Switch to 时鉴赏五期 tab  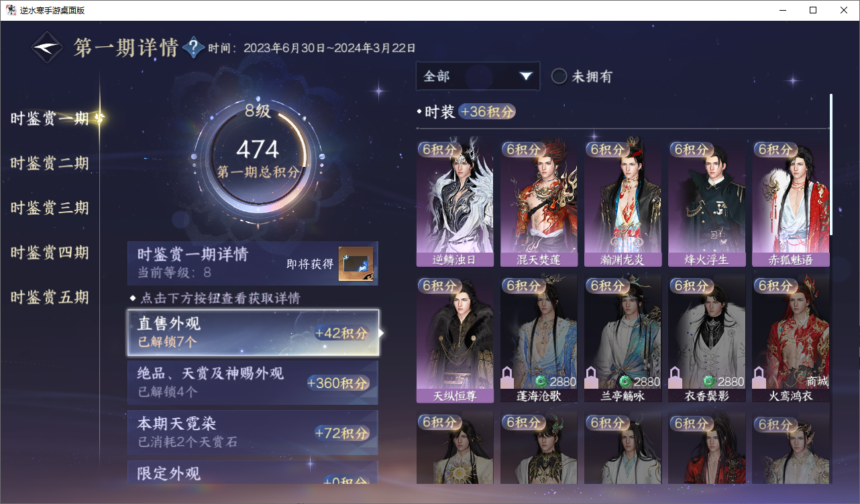click(x=50, y=297)
